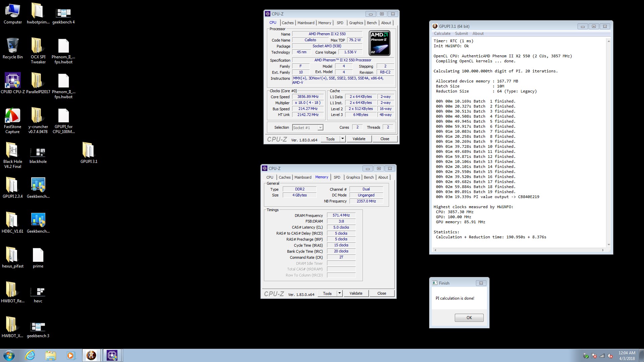Open Graphics tab in top CPU-Z window
The image size is (644, 362).
(x=356, y=23)
